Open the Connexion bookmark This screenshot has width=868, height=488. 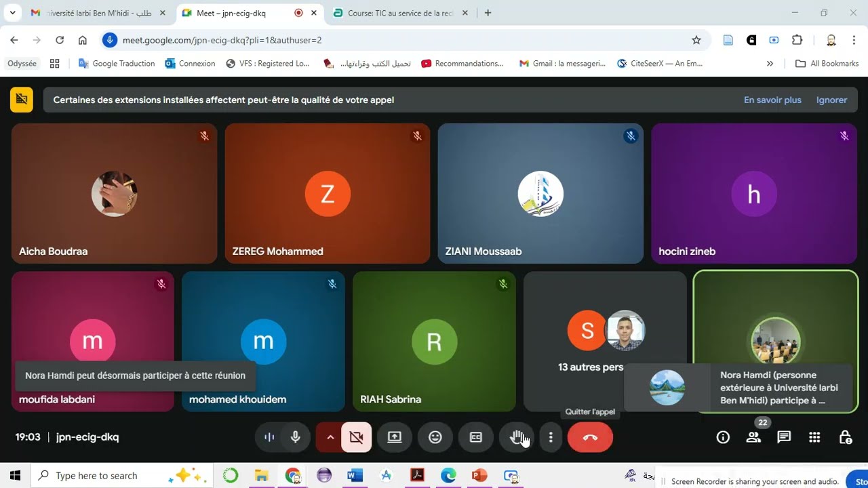(x=190, y=63)
